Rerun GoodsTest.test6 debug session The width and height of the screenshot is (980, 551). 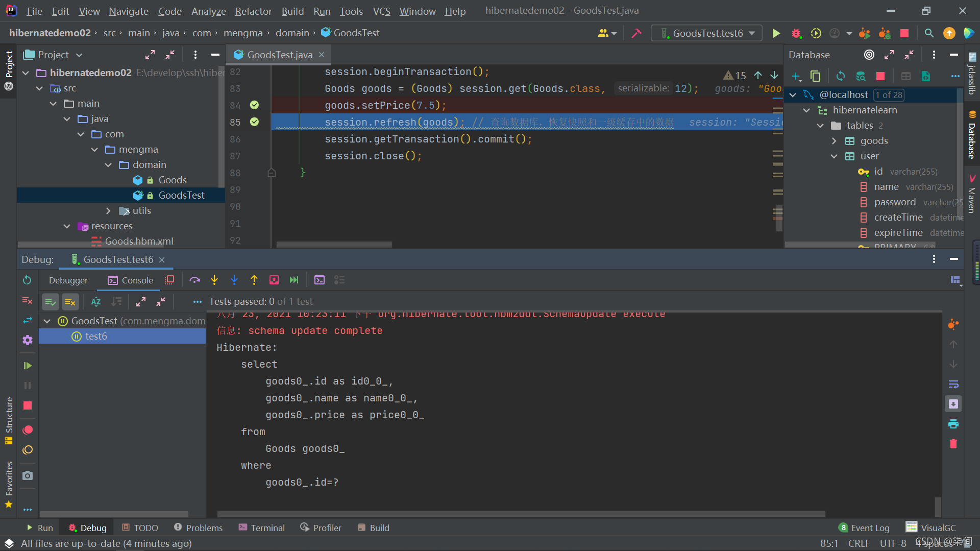28,280
